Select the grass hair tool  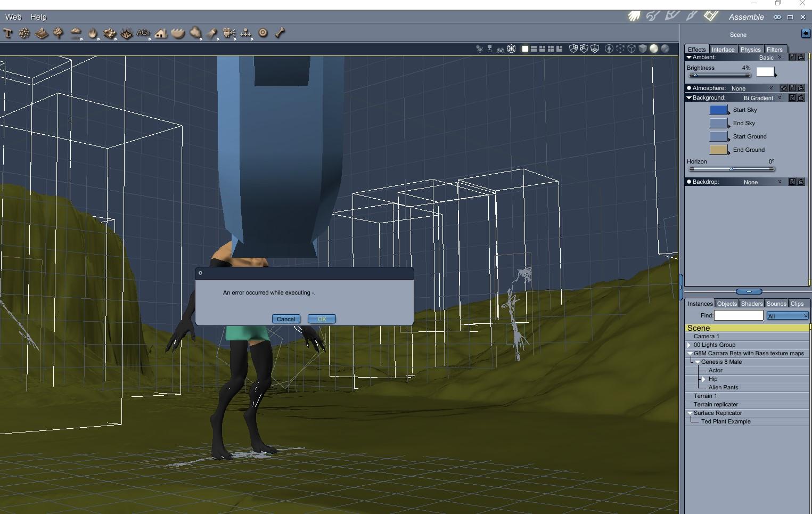pyautogui.click(x=126, y=33)
